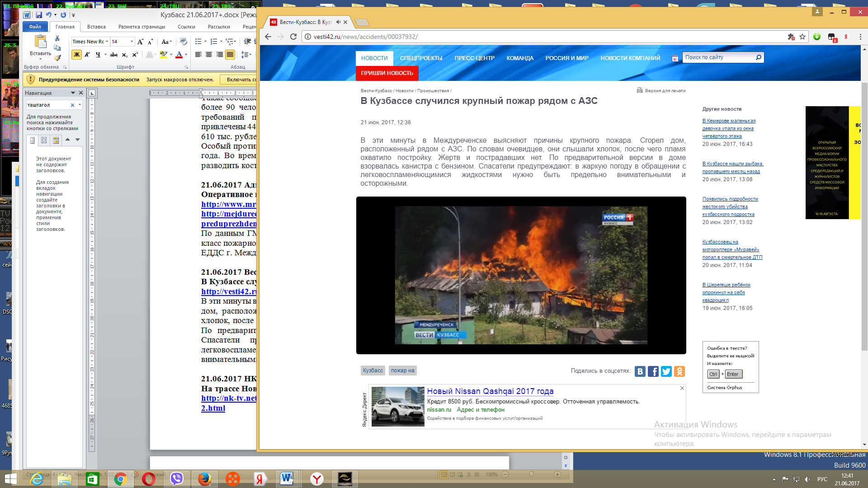Switch to the Вставка ribbon tab

click(x=96, y=27)
